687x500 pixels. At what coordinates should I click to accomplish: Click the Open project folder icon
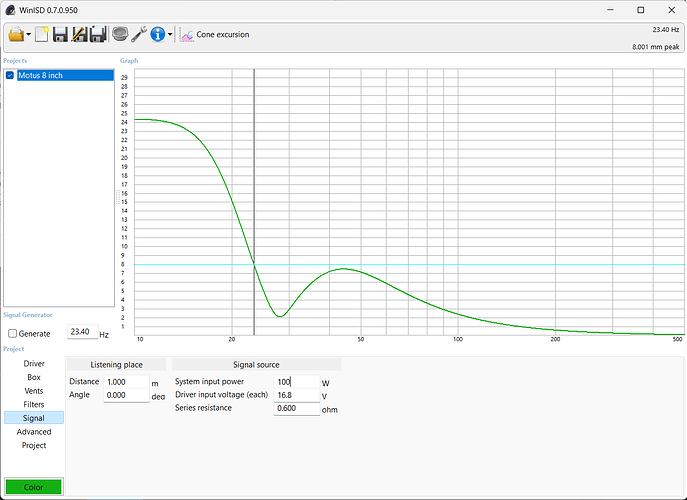15,34
